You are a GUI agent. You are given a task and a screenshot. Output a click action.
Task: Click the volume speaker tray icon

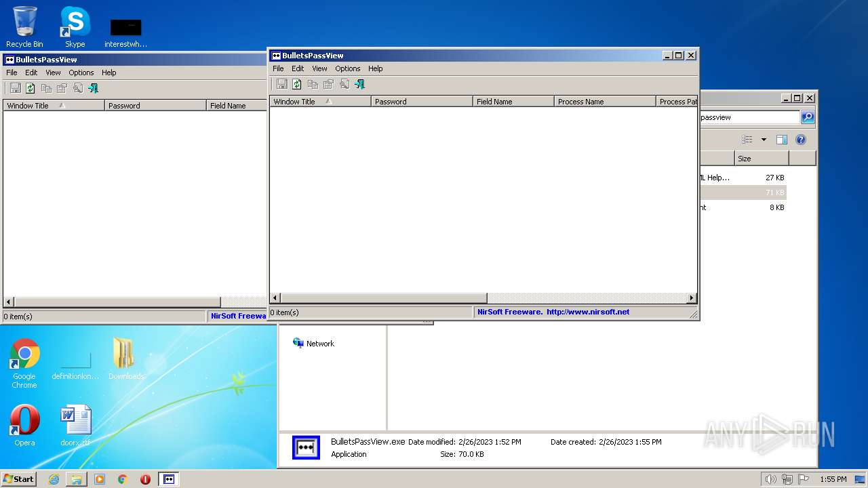coord(770,479)
